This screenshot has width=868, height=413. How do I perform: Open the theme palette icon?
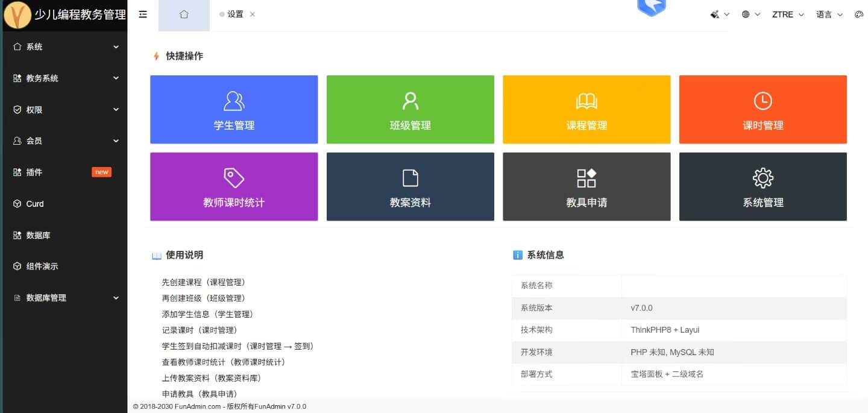click(859, 14)
